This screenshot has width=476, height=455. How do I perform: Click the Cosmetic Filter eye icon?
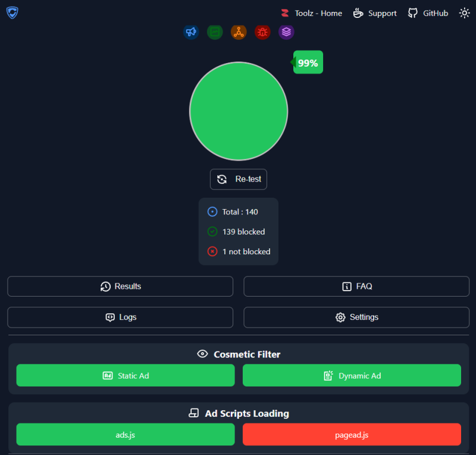click(202, 354)
